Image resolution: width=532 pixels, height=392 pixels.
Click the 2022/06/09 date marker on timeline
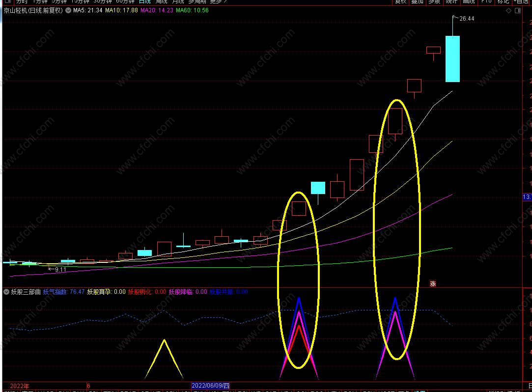tap(210, 386)
